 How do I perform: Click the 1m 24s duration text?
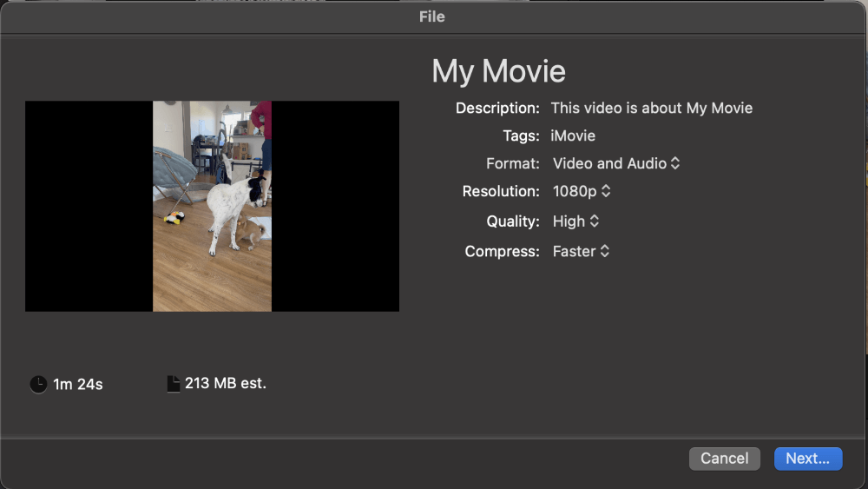point(78,384)
